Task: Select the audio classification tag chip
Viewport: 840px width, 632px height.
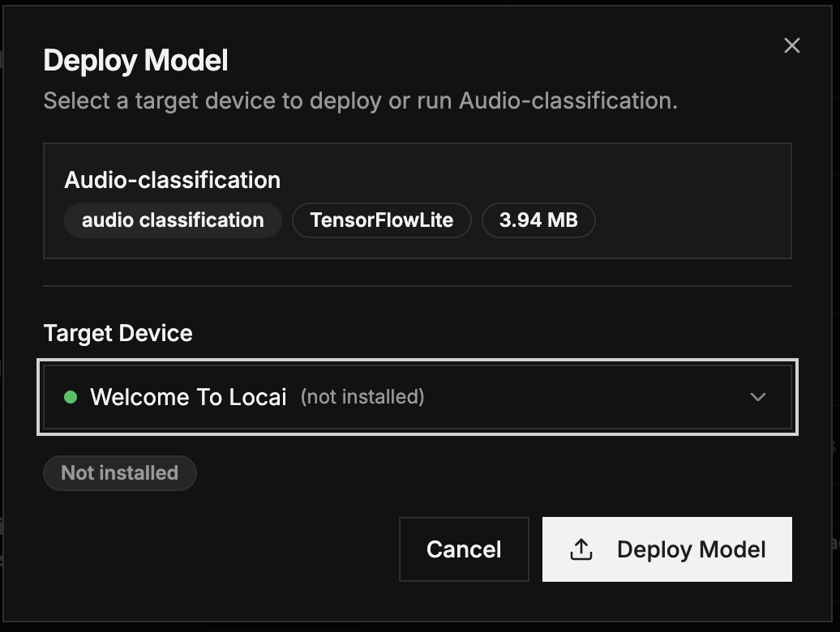Action: 173,220
